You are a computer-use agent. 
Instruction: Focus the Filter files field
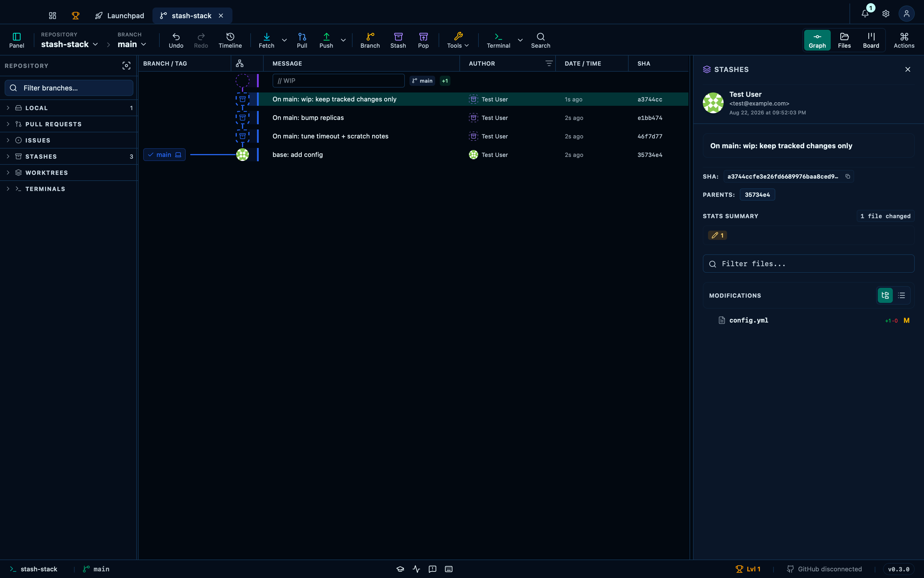pyautogui.click(x=808, y=264)
